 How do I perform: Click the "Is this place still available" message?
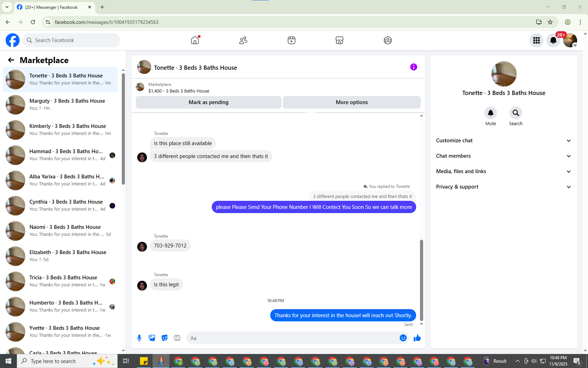tap(183, 143)
